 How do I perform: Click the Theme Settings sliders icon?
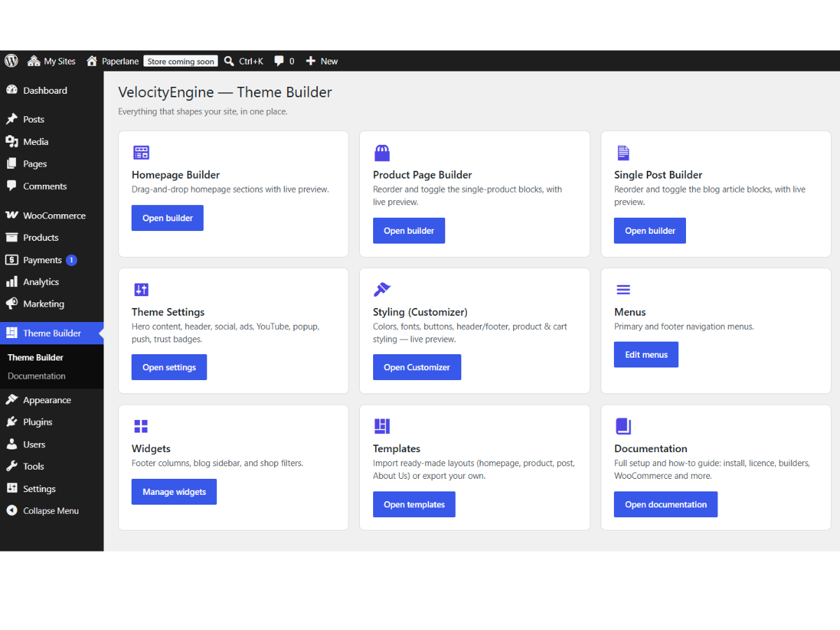[141, 289]
